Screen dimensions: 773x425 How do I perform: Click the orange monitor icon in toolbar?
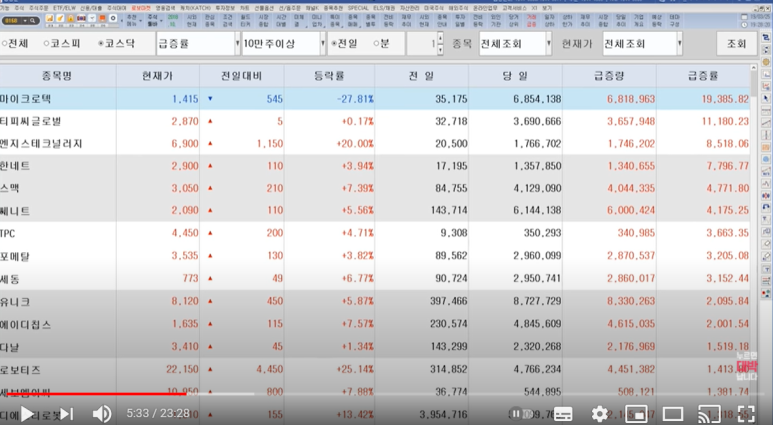tap(102, 18)
